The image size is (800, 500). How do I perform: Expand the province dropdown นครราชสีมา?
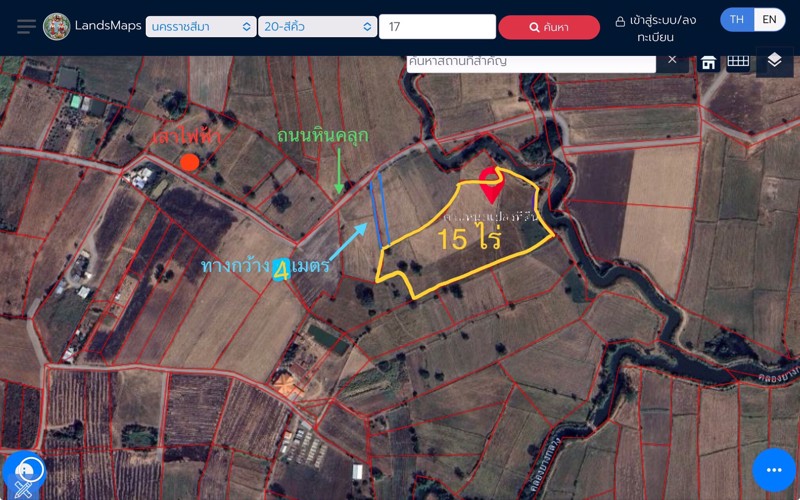200,27
